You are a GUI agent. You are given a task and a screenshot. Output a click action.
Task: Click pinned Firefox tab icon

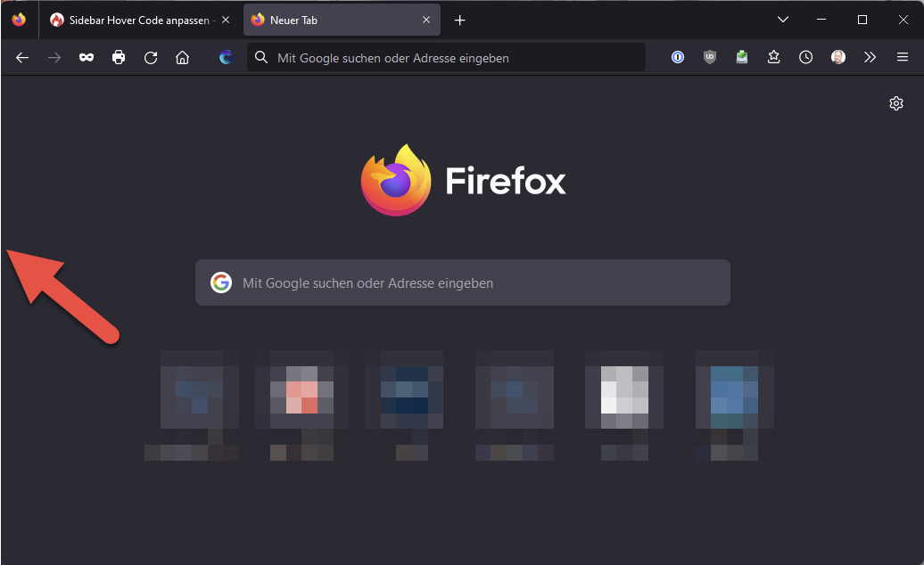[x=19, y=20]
